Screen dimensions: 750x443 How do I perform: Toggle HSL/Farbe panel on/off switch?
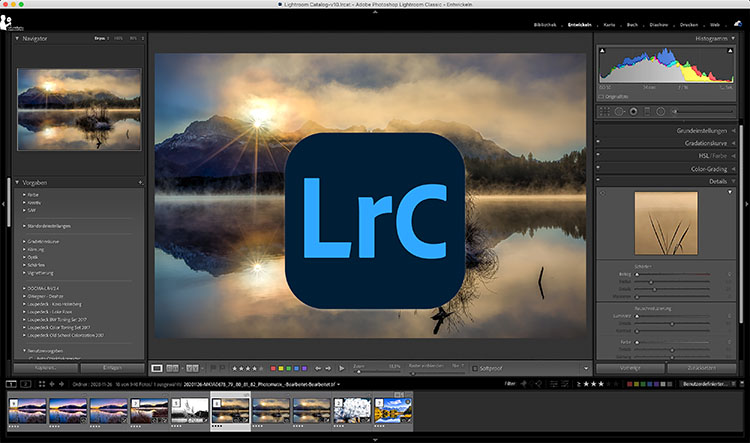click(598, 155)
